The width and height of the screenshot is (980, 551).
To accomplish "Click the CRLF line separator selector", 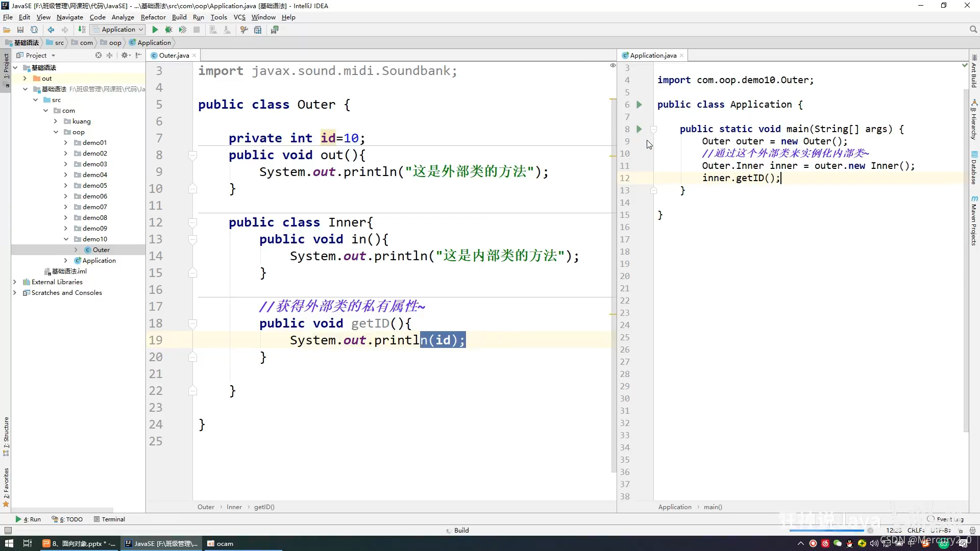I will pos(916,531).
